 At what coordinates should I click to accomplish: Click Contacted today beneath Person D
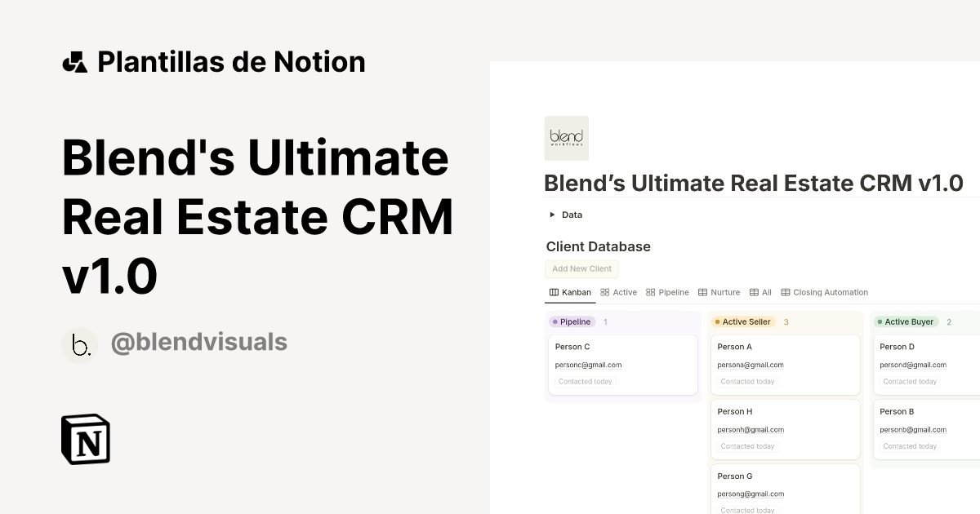[910, 380]
